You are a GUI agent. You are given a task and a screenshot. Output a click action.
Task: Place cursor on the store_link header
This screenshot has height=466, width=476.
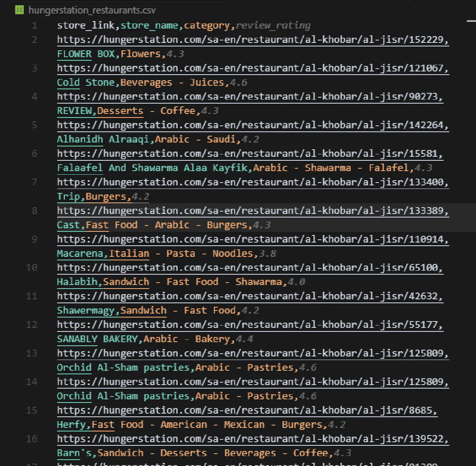point(86,25)
